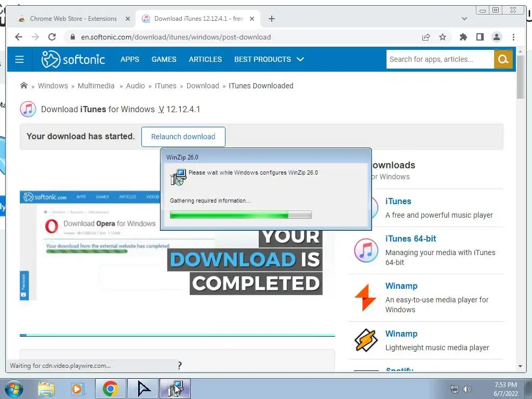Image resolution: width=532 pixels, height=399 pixels.
Task: Click the browser forward arrow
Action: click(35, 37)
